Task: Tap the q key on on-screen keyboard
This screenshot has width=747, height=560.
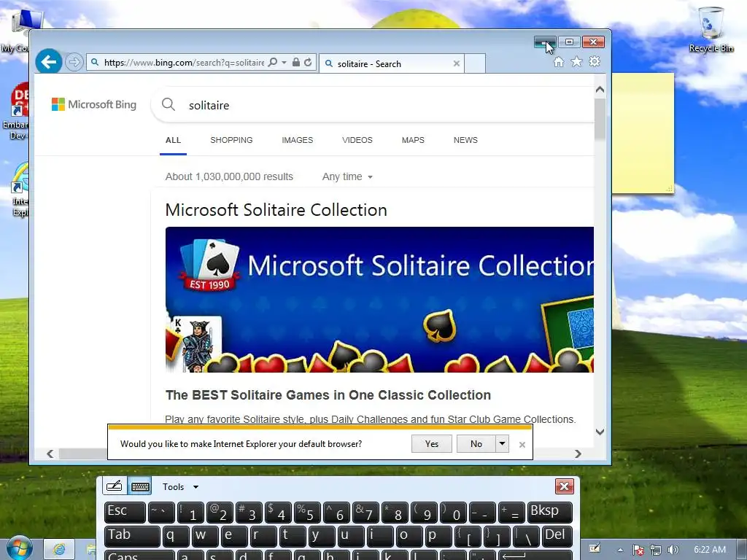Action: coord(175,536)
